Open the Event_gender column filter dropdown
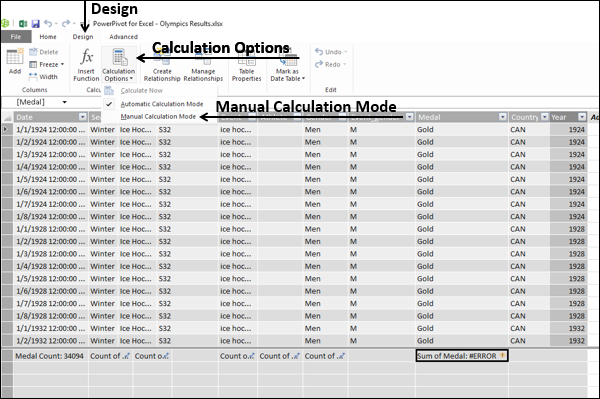Screen dimensions: 600x399 (x=409, y=117)
